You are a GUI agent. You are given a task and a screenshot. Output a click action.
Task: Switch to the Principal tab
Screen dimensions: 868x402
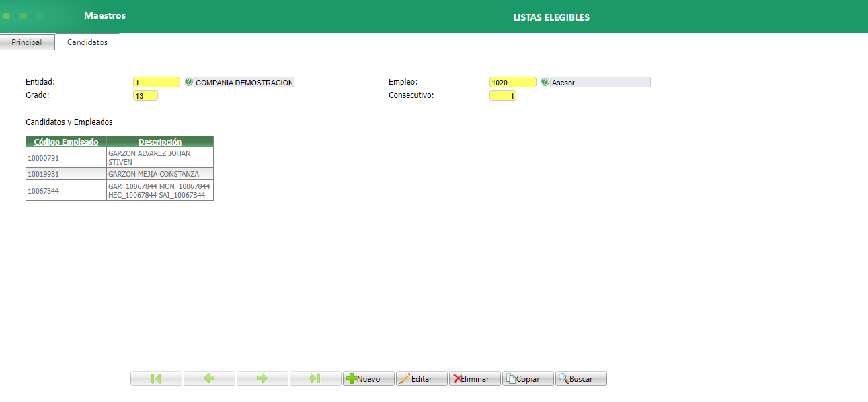click(27, 42)
